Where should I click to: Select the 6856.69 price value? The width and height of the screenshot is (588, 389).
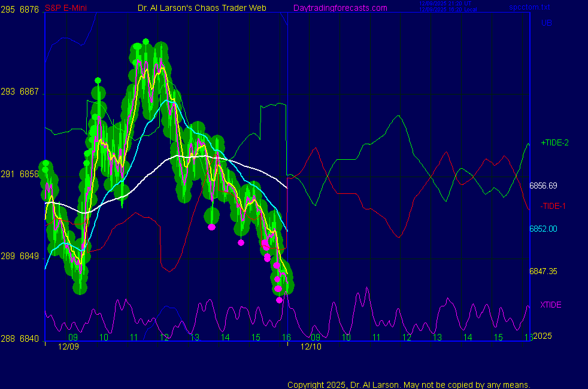543,186
